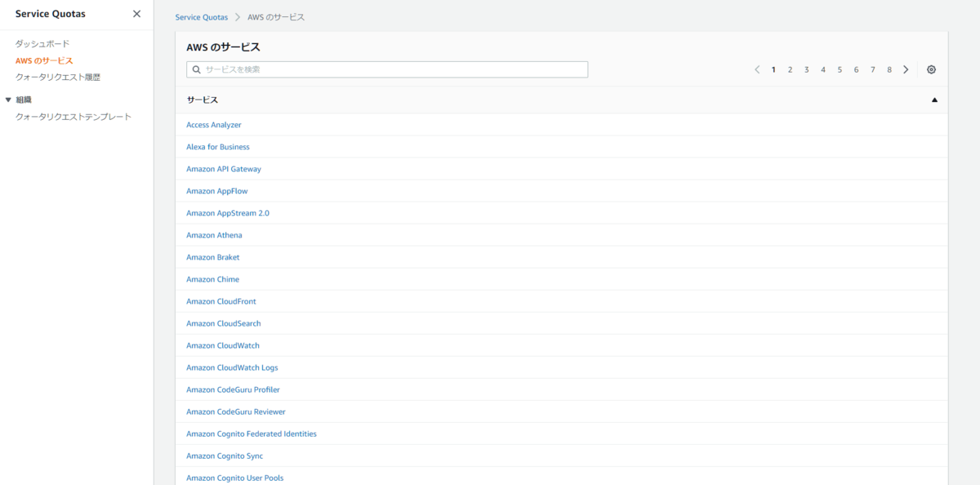Go to previous page arrow
Image resolution: width=980 pixels, height=485 pixels.
pos(757,69)
